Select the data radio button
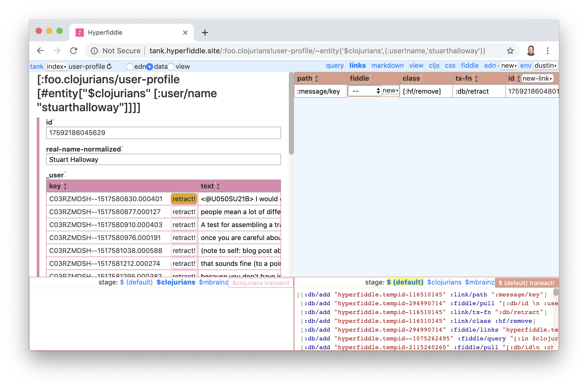 tap(150, 67)
